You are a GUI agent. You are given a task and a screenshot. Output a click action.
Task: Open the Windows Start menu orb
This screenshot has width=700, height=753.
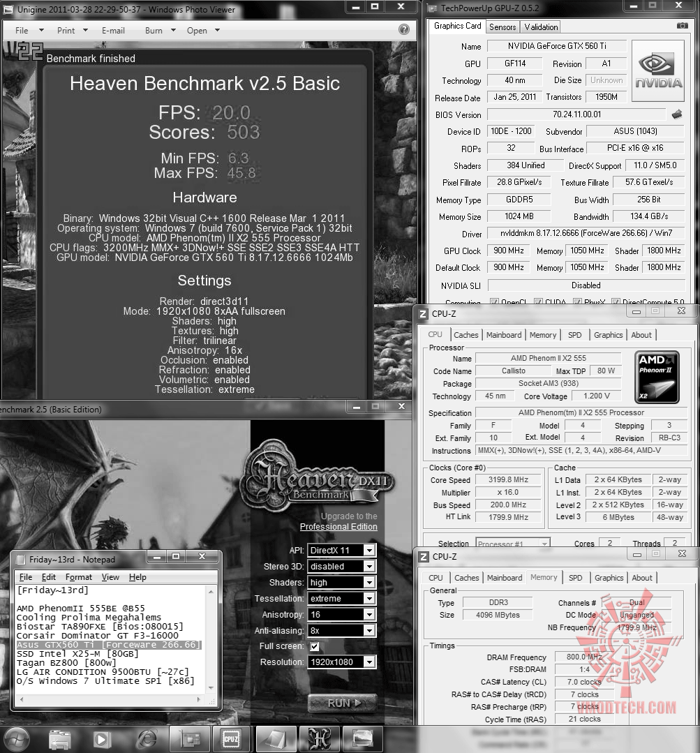tap(16, 740)
